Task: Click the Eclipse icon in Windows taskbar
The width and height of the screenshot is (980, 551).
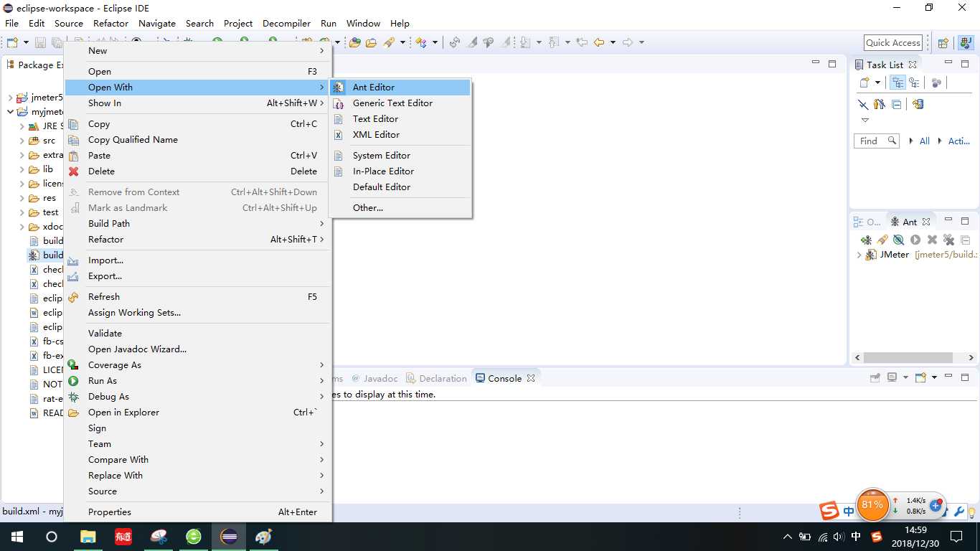Action: 229,536
